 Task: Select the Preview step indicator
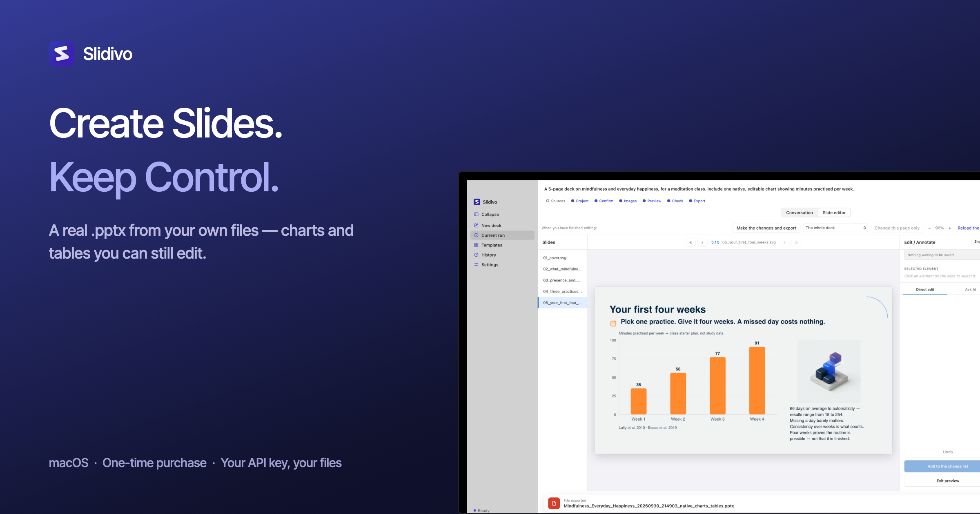[x=652, y=201]
